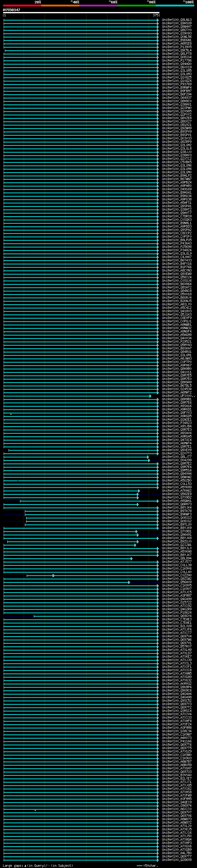Click the alignment arrowhead of UniRef100_O04299 hit

click(149, 460)
